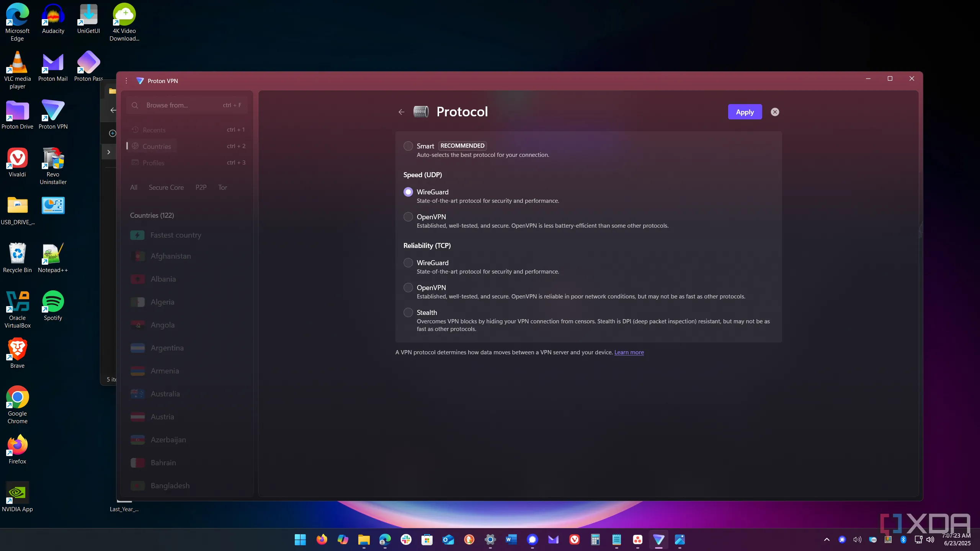Open Proton Mail desktop shortcut
This screenshot has width=980, height=551.
[53, 63]
